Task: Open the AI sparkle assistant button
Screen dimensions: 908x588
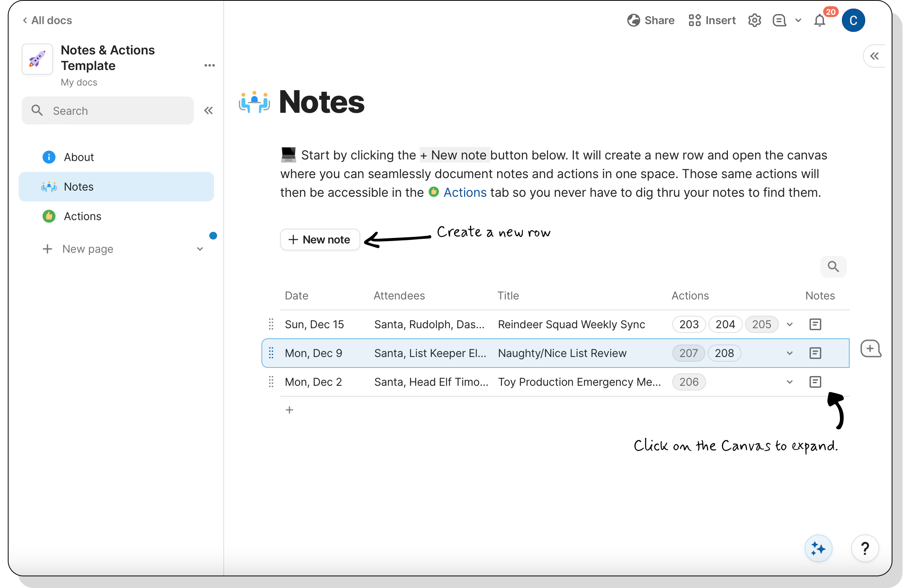Action: [818, 549]
